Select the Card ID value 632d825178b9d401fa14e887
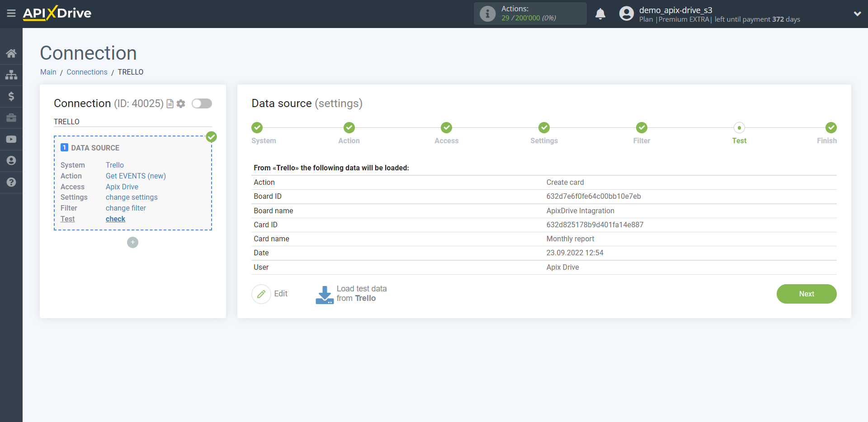The height and width of the screenshot is (422, 868). coord(595,225)
